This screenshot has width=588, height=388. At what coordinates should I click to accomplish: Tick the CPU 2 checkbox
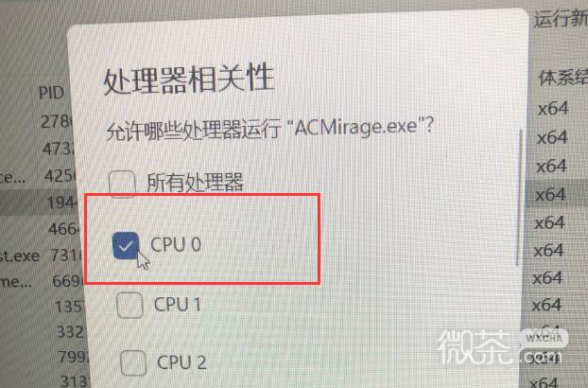(133, 362)
